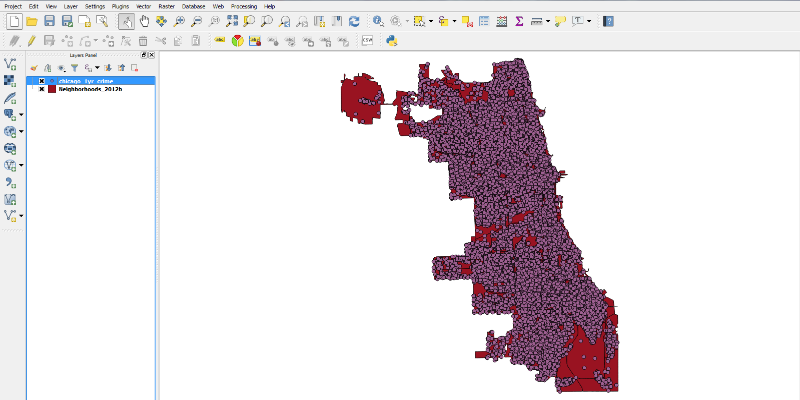Open the Processing menu
The width and height of the screenshot is (800, 400).
pyautogui.click(x=242, y=6)
